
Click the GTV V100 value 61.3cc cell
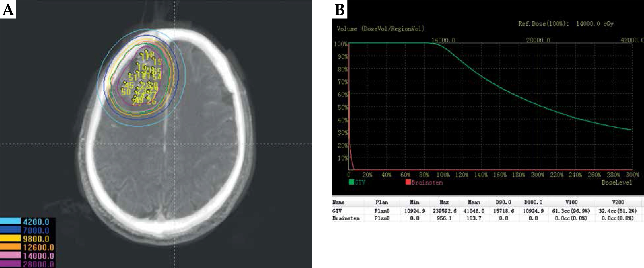(x=571, y=211)
